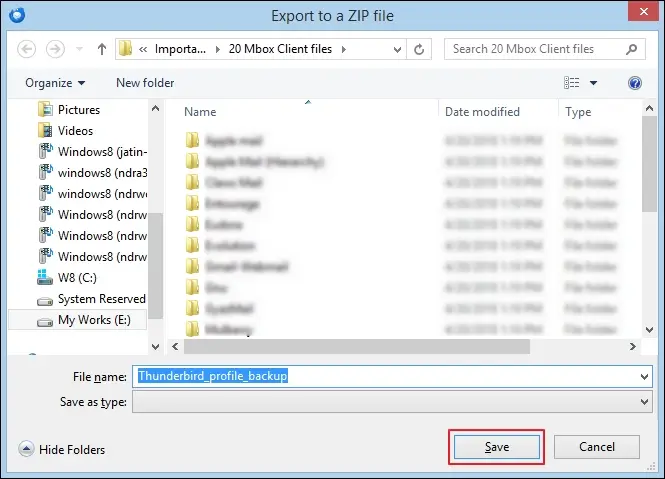Select the System Reserved drive
The width and height of the screenshot is (665, 479).
point(102,299)
